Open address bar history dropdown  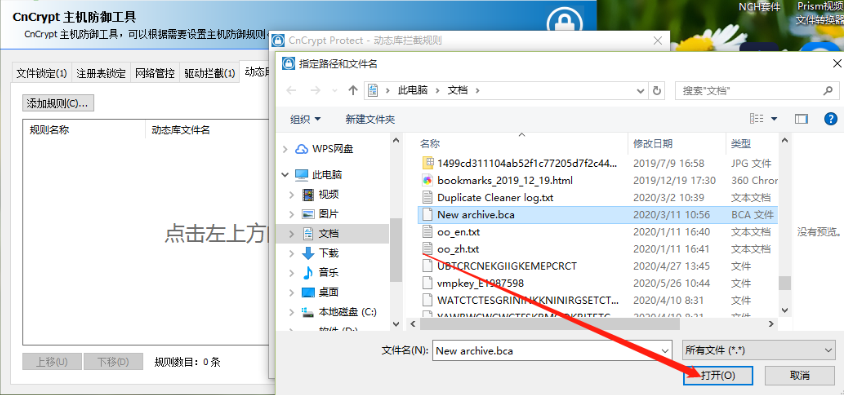(641, 91)
